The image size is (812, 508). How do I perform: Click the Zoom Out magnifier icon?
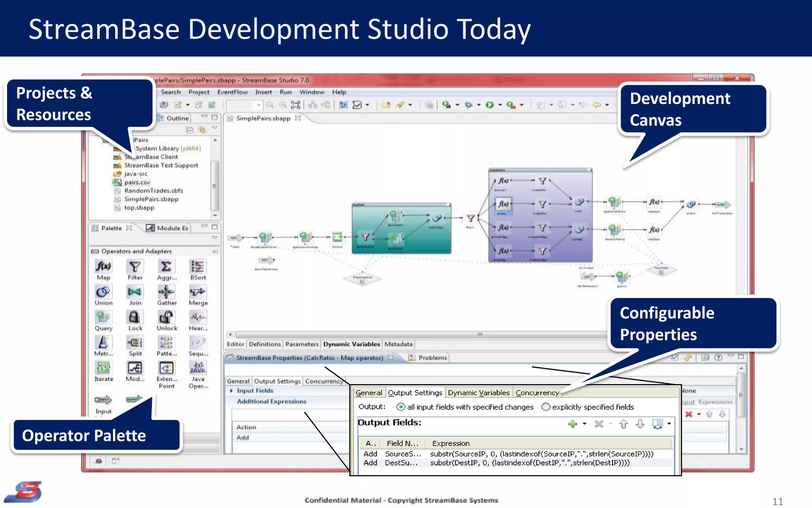tap(270, 105)
